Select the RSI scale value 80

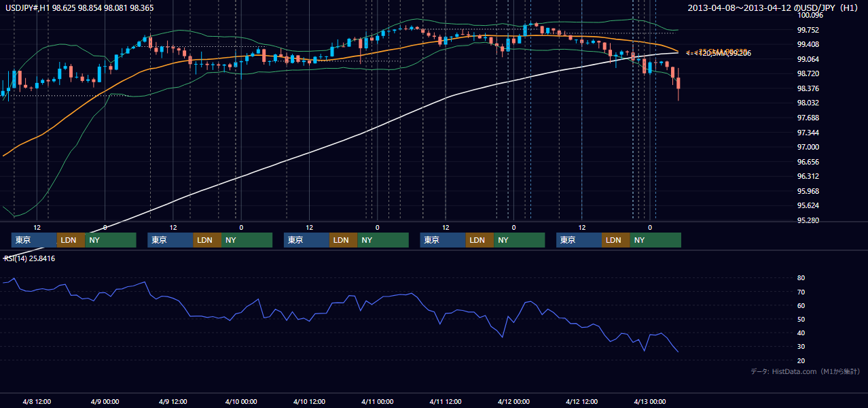[801, 278]
